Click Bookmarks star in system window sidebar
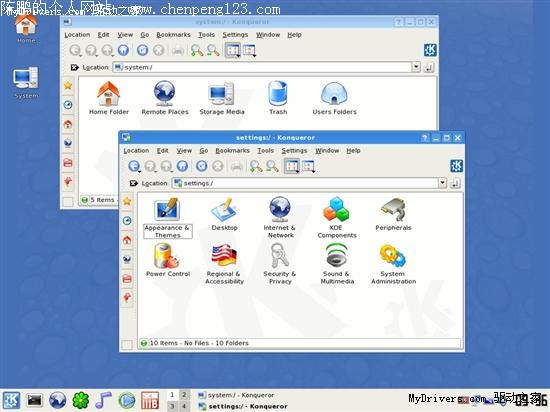 [x=68, y=86]
